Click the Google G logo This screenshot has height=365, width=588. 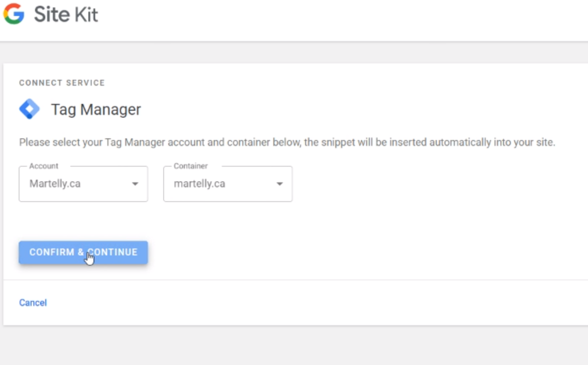[14, 14]
